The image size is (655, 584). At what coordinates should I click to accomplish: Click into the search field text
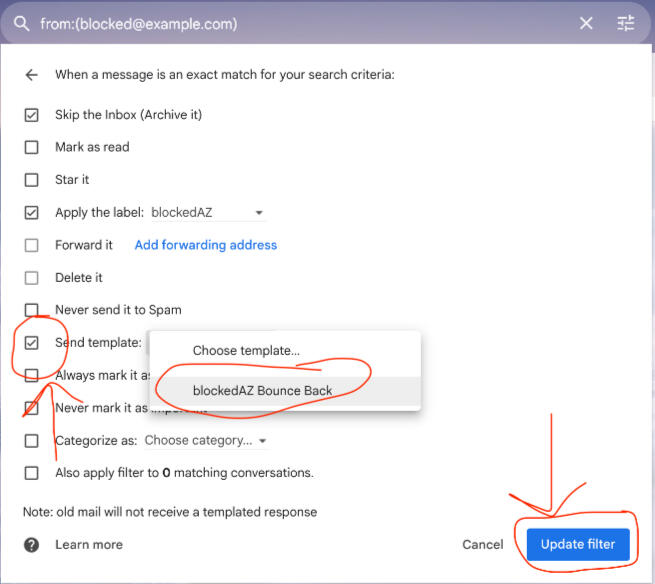coord(300,23)
